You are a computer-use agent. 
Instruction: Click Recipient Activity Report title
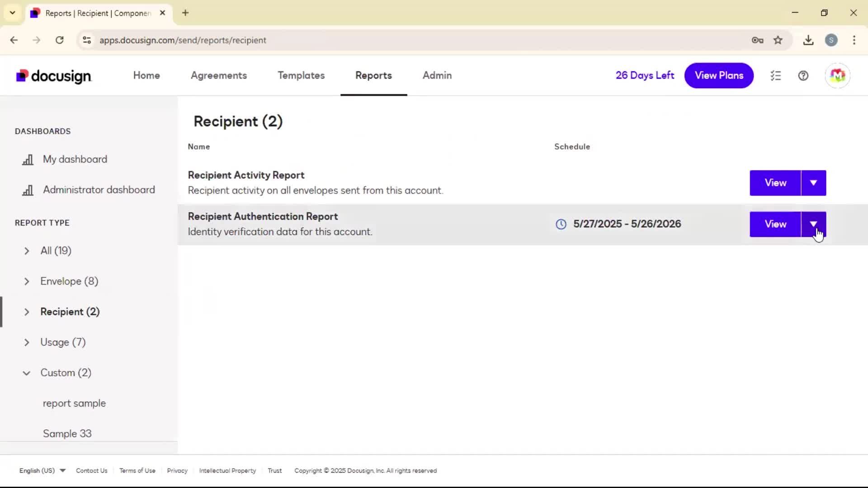(x=246, y=175)
